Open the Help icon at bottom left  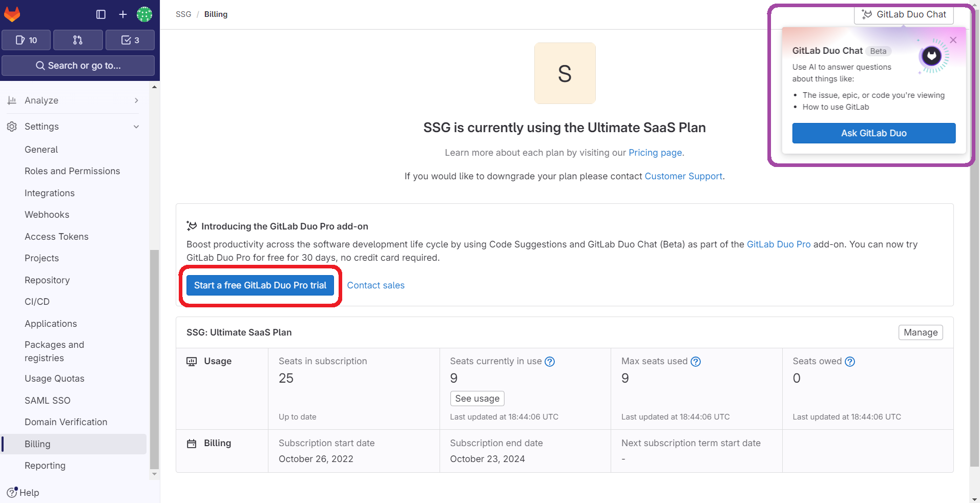coord(12,492)
